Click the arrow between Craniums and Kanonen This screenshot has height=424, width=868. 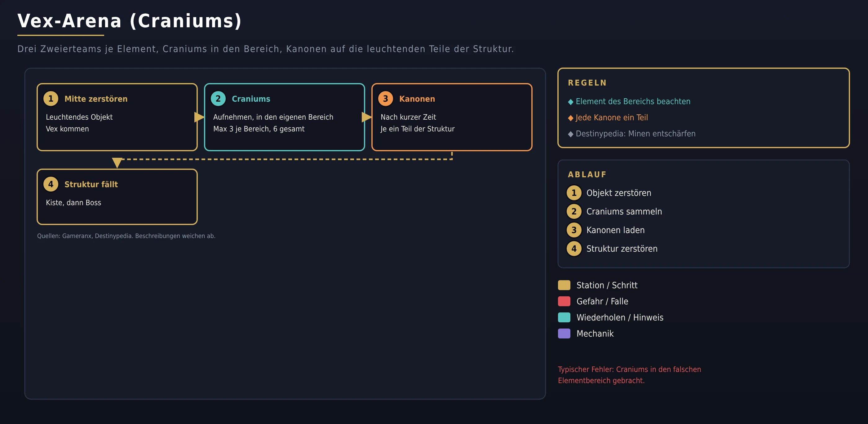(x=367, y=117)
